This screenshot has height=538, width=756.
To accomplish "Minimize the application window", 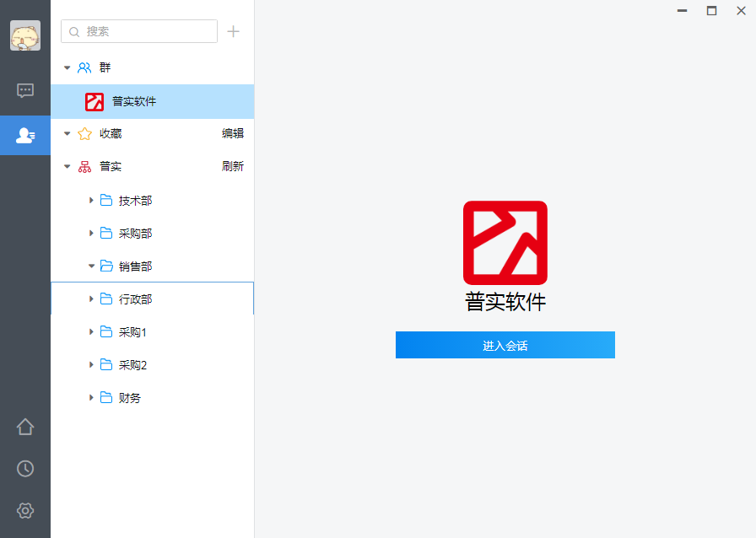I will [x=682, y=11].
